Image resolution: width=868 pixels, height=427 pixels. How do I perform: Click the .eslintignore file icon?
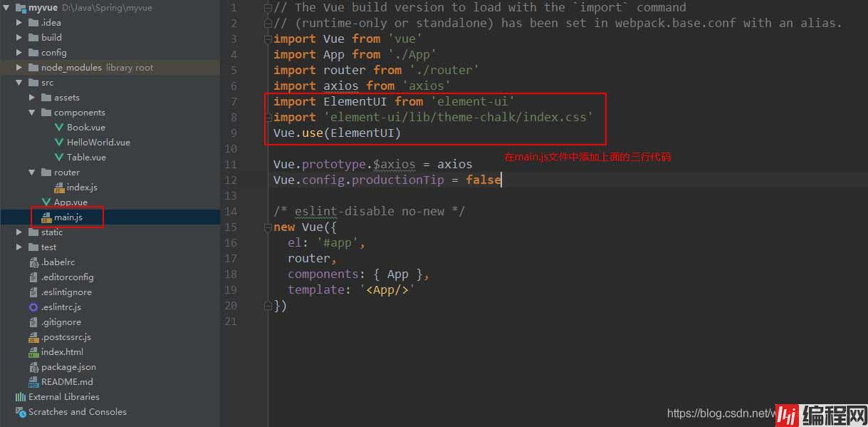pyautogui.click(x=33, y=292)
